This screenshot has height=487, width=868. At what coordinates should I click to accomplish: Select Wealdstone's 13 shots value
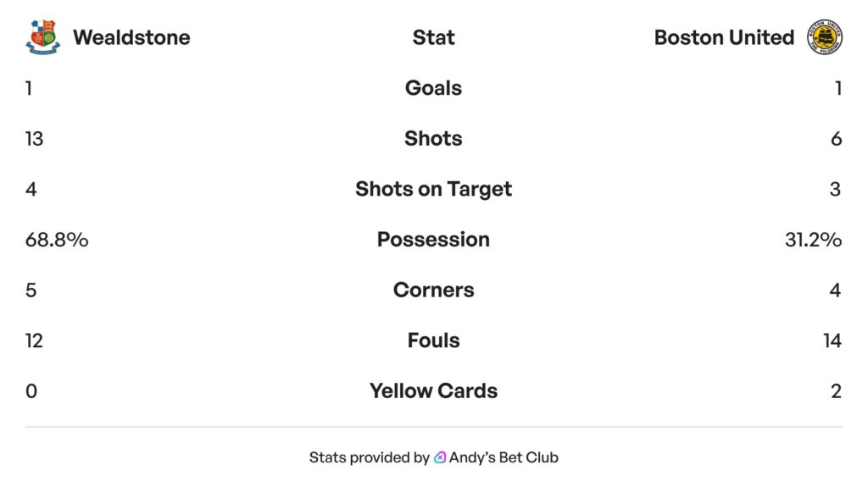(x=34, y=138)
